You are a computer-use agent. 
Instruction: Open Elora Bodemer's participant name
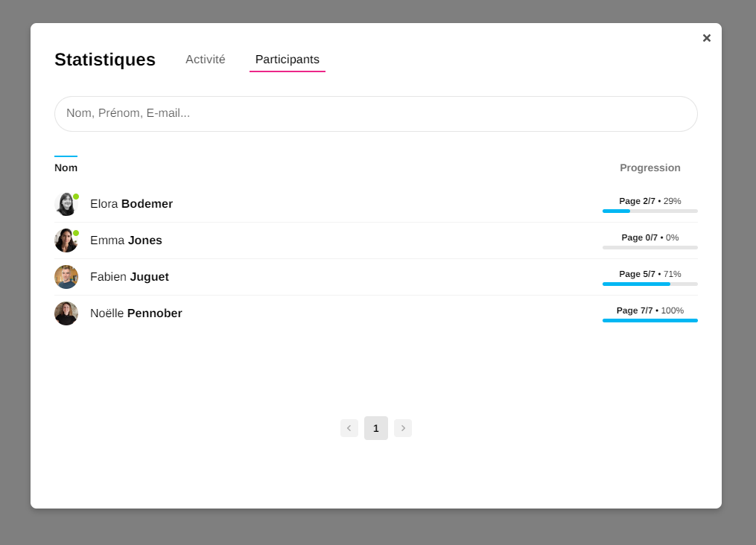click(x=131, y=204)
